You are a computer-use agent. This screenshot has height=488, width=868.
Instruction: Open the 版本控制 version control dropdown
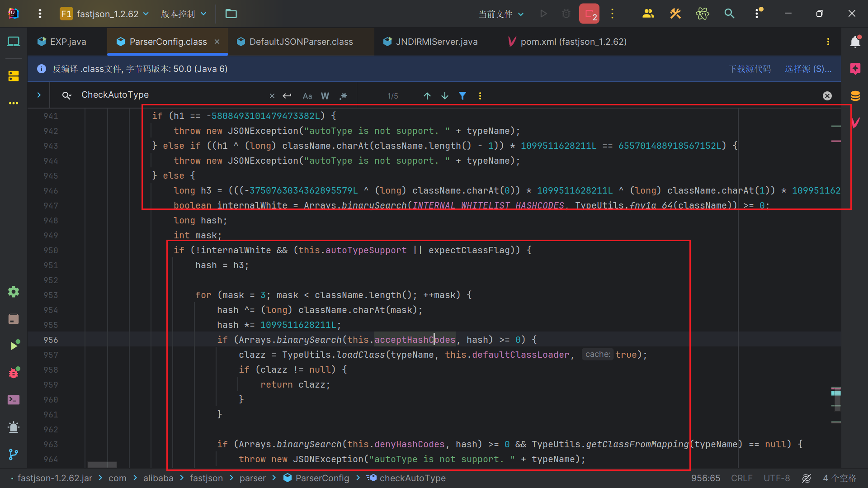184,14
